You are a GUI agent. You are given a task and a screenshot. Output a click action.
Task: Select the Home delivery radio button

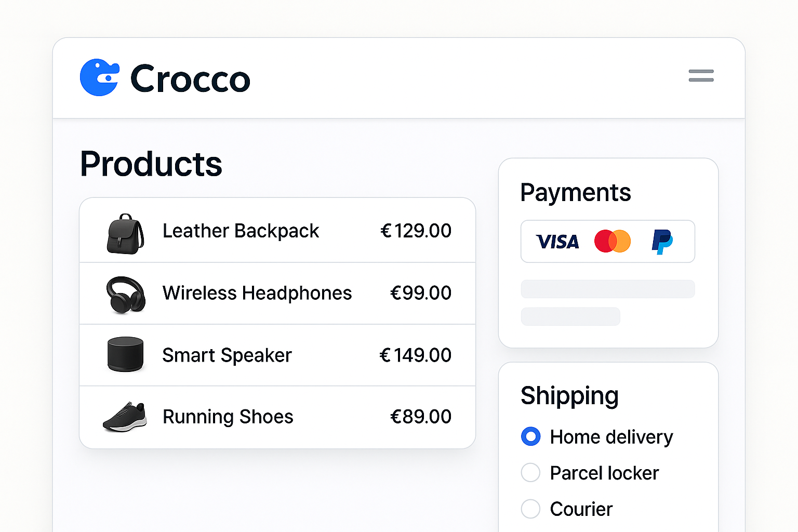[530, 436]
